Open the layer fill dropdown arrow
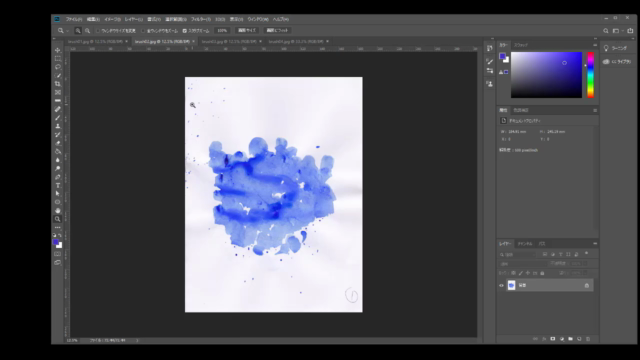The image size is (640, 360). [x=585, y=273]
